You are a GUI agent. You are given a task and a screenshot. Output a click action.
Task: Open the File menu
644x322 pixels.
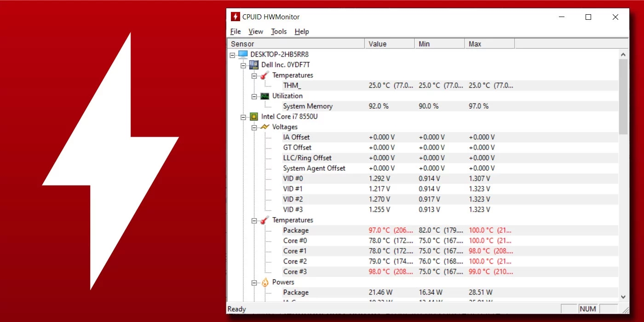click(x=236, y=31)
